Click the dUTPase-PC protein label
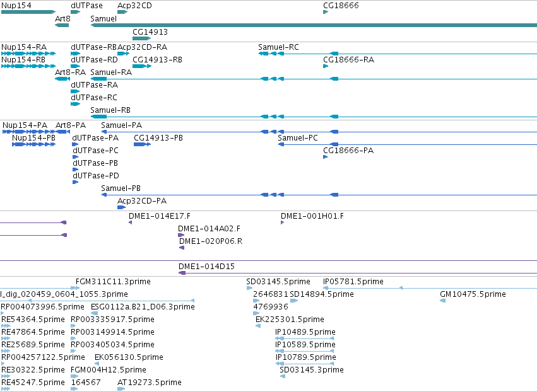537x392 pixels. point(95,151)
